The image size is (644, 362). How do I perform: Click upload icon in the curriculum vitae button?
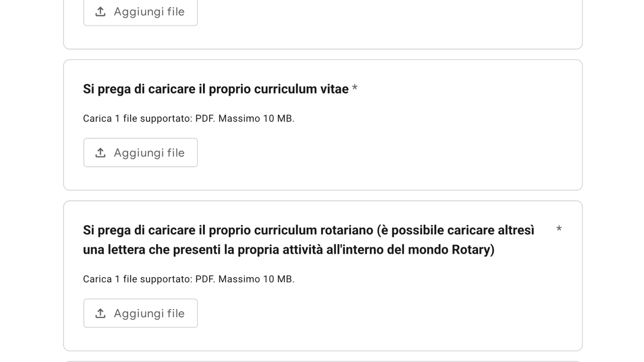(x=100, y=153)
